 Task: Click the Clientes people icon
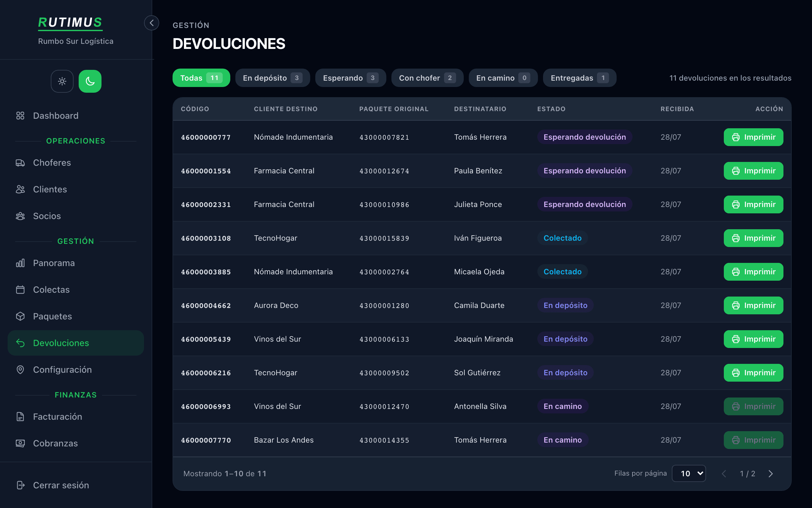pyautogui.click(x=21, y=189)
